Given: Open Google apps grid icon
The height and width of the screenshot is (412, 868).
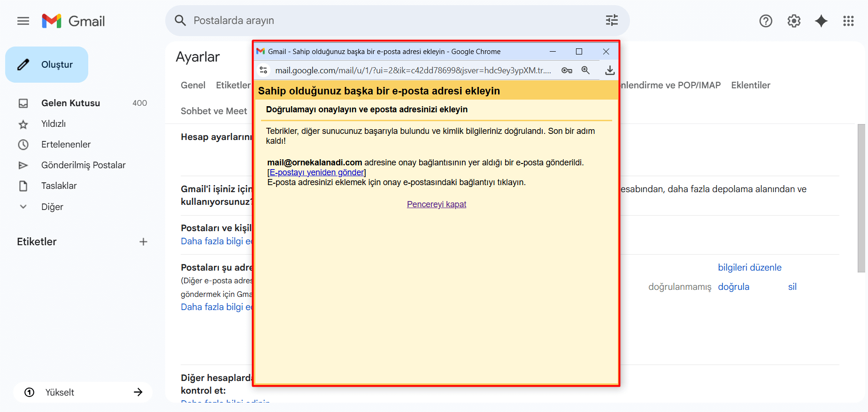Looking at the screenshot, I should pyautogui.click(x=848, y=21).
